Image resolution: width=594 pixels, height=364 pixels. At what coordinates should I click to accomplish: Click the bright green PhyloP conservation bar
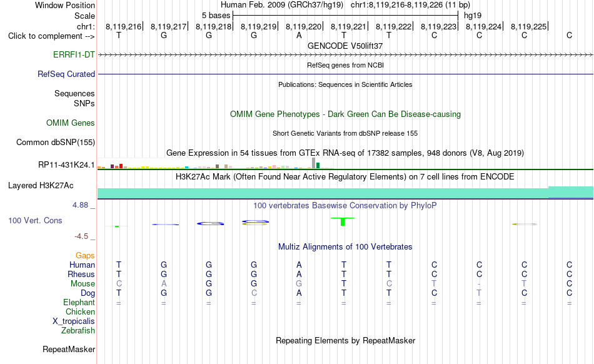point(343,221)
